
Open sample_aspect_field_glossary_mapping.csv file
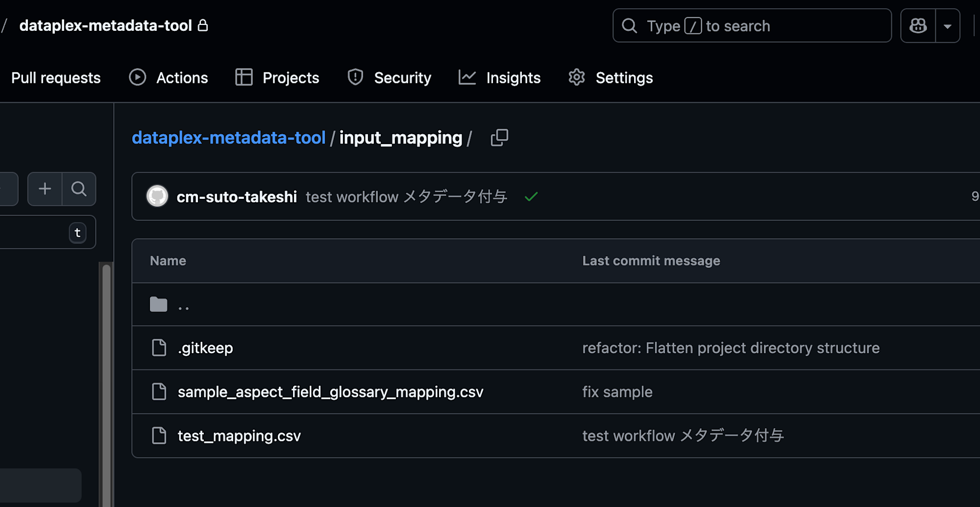tap(330, 392)
